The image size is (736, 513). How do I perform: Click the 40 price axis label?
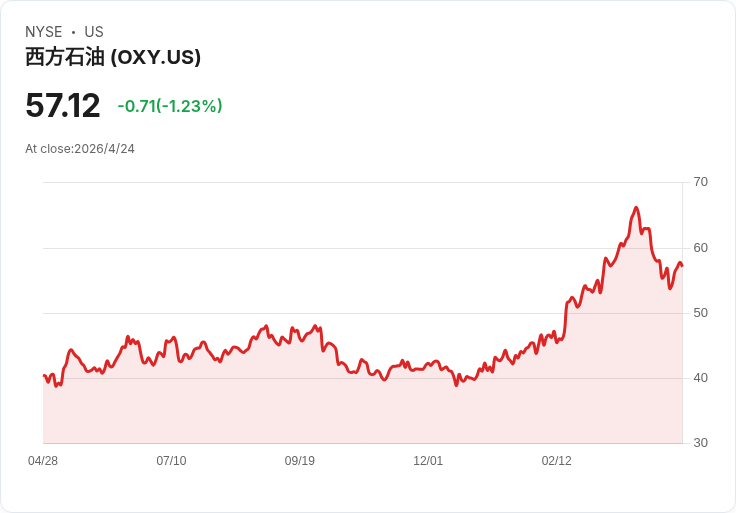coord(700,378)
